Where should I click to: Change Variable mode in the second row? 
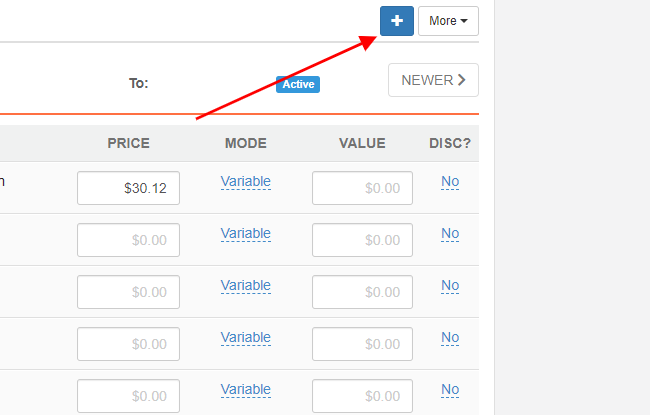click(246, 233)
